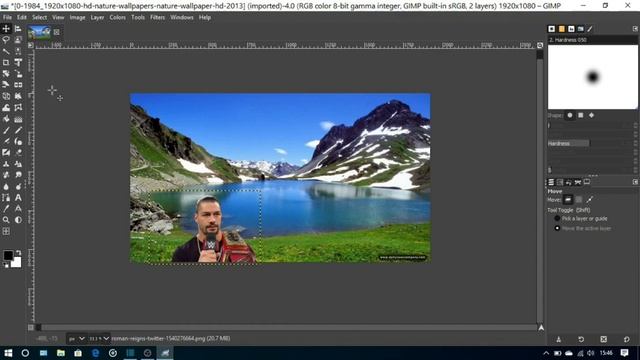Open tool options panel configuration menu
Screen dimensions: 640x360
pyautogui.click(x=635, y=182)
